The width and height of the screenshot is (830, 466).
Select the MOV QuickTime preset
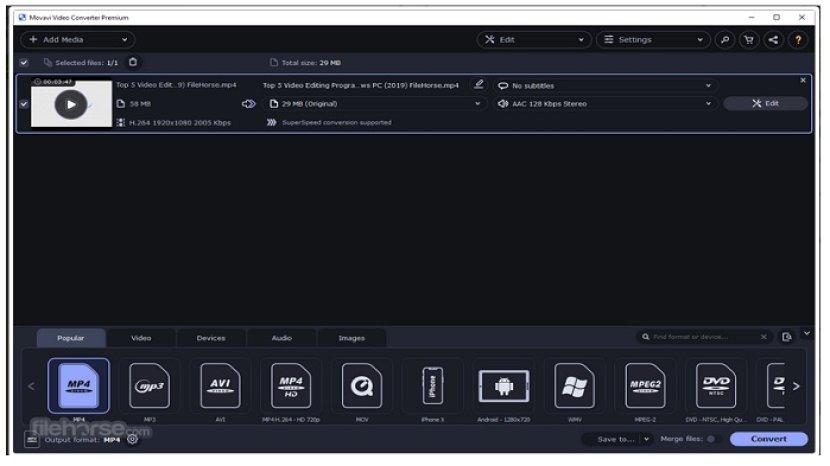pos(361,386)
